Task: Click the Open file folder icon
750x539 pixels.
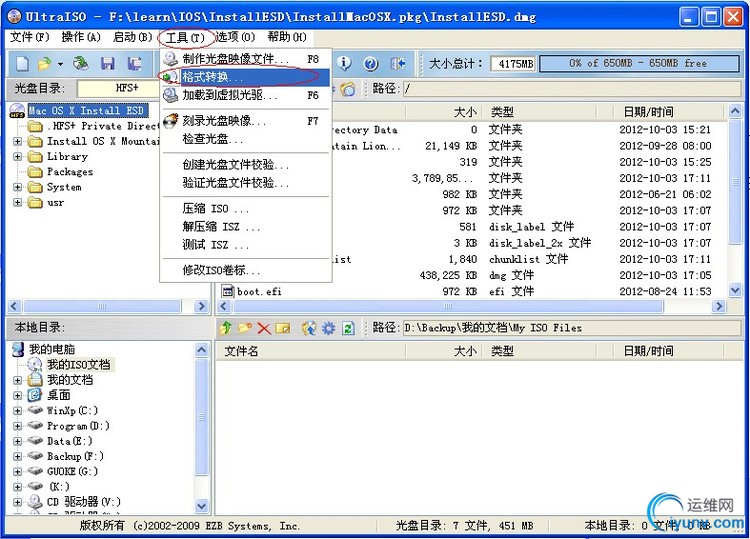Action: tap(44, 63)
